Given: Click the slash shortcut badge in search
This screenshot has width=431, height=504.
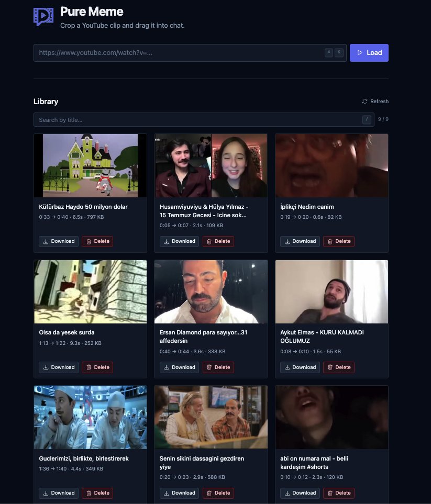Looking at the screenshot, I should point(367,119).
